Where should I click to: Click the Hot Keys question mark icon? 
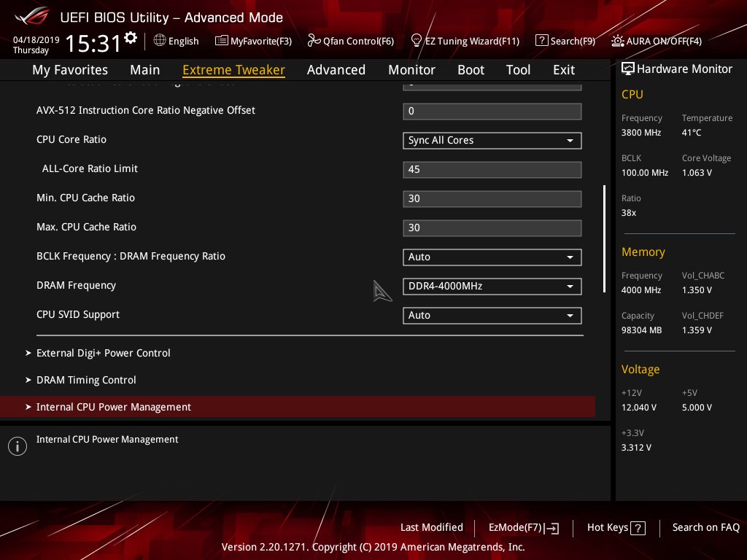[638, 528]
